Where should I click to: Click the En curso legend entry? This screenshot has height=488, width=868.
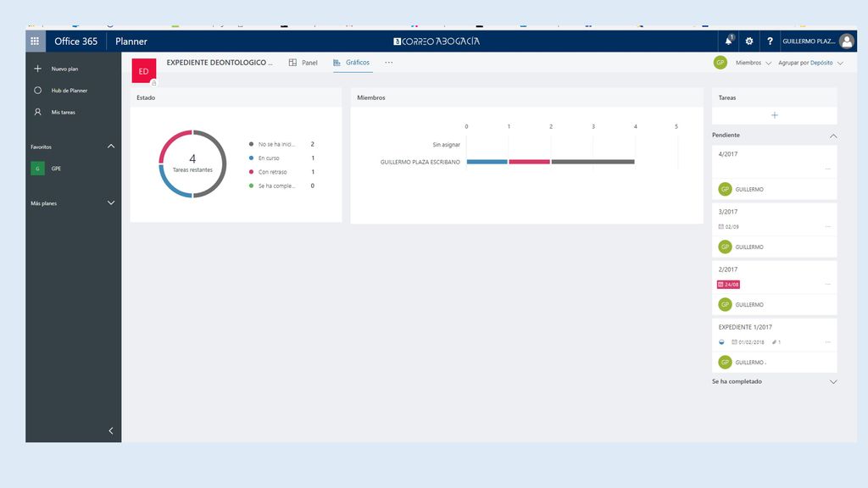(281, 158)
